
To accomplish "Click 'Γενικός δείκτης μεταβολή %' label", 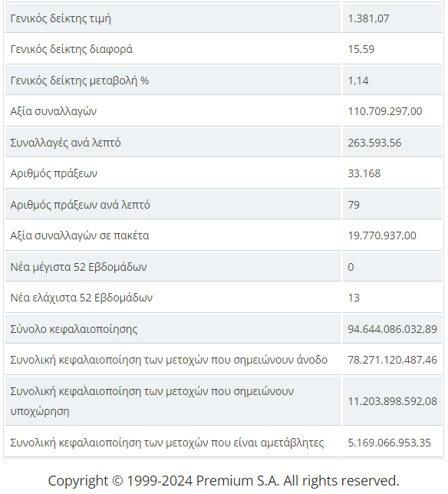I will click(x=79, y=81).
